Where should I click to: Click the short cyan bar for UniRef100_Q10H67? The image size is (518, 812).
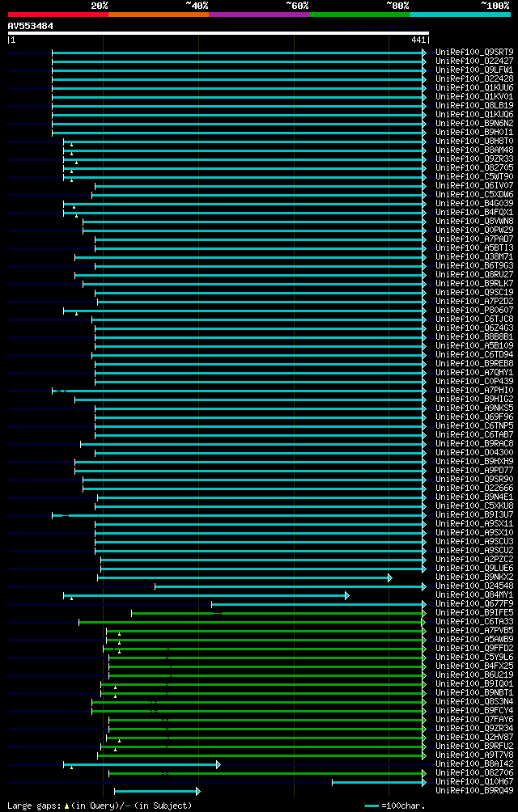tap(378, 782)
